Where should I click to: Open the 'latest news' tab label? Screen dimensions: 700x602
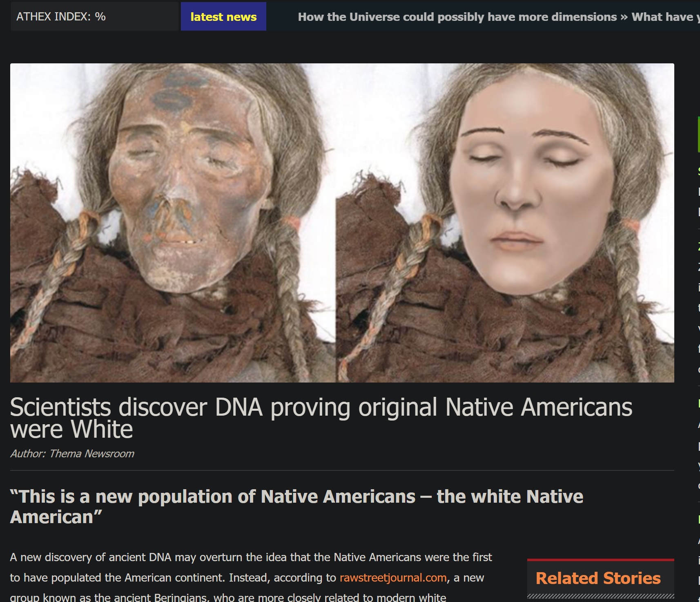click(x=223, y=17)
